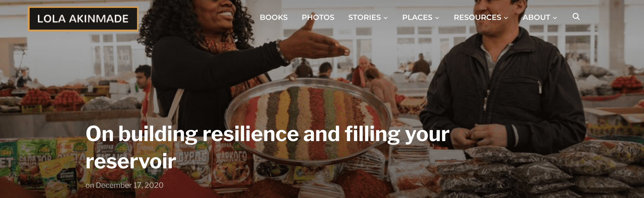Expand the Places menu chevron
This screenshot has height=198, width=644.
[x=437, y=18]
